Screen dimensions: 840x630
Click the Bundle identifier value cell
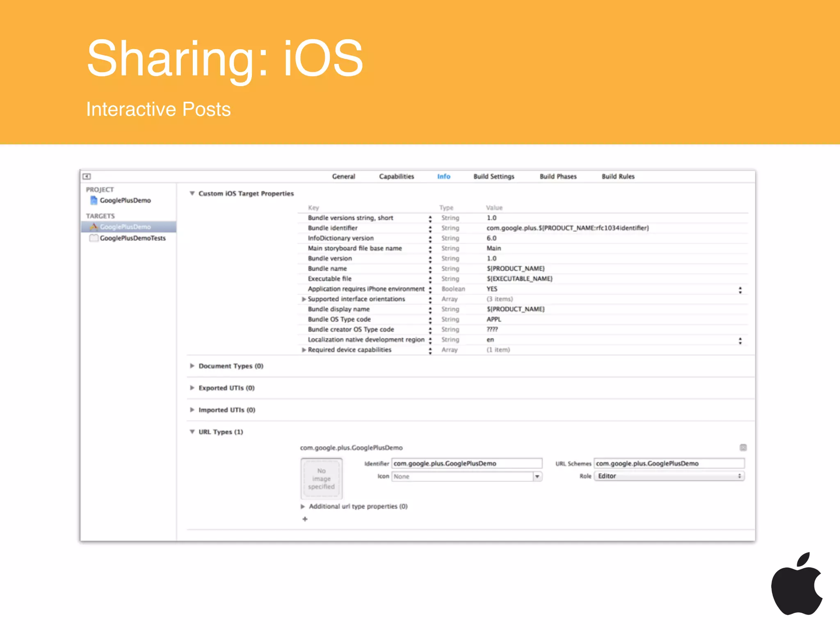568,228
